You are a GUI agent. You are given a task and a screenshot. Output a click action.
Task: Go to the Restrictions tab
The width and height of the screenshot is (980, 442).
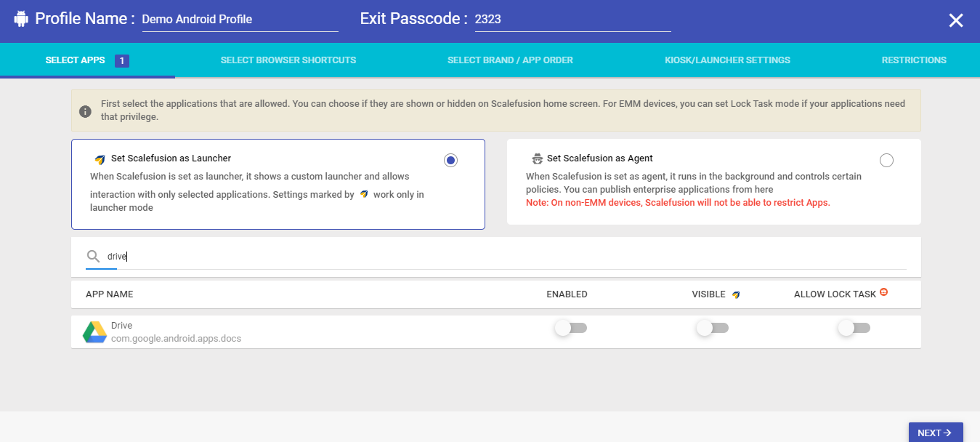pyautogui.click(x=914, y=60)
